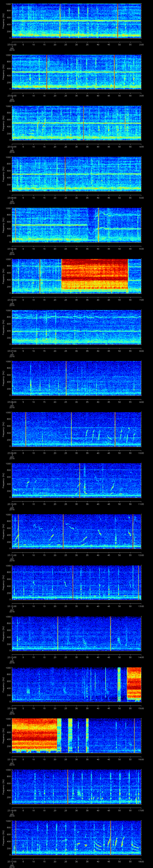153x868 pixels.
Task: Click the spectrogram panel starting at 23:17:00
Action: 76,838
